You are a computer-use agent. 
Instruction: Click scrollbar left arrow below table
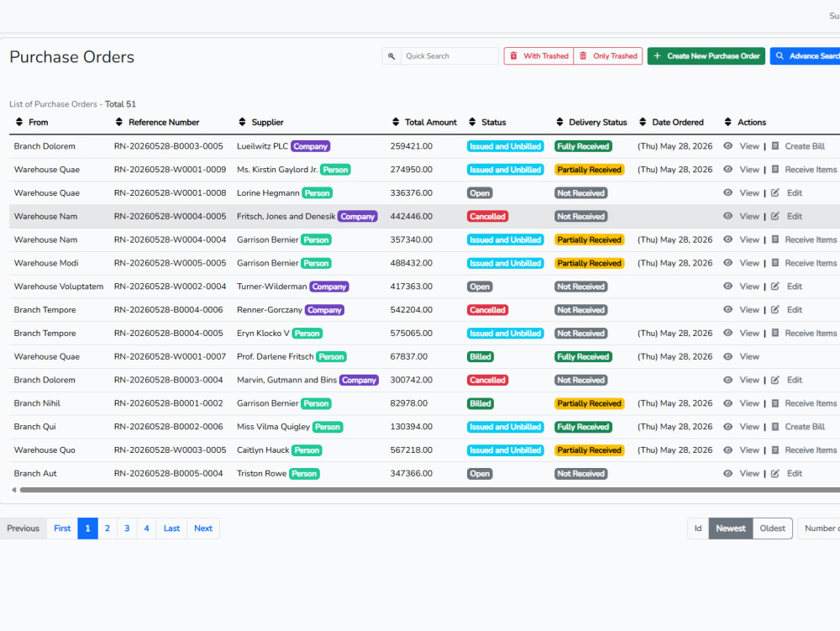tap(14, 490)
